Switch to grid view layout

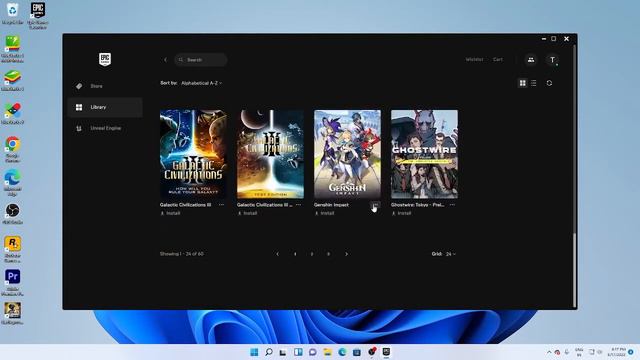522,83
